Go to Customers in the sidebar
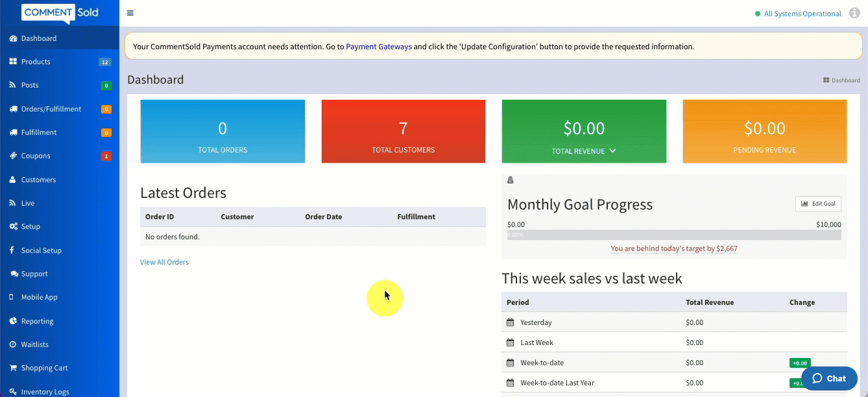This screenshot has height=397, width=868. pyautogui.click(x=38, y=180)
